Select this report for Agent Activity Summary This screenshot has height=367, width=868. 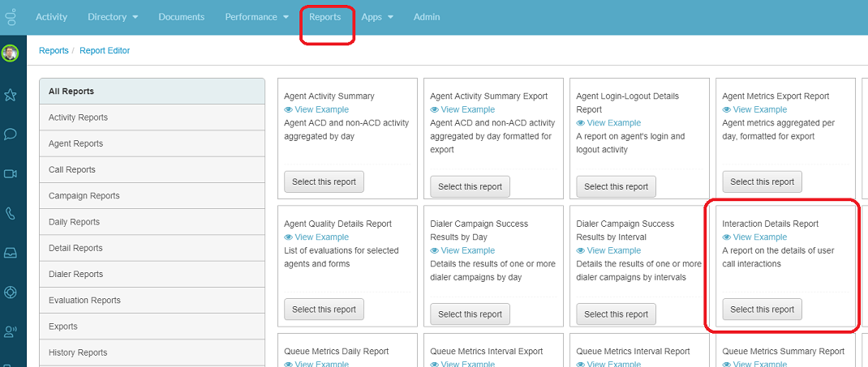(x=324, y=181)
